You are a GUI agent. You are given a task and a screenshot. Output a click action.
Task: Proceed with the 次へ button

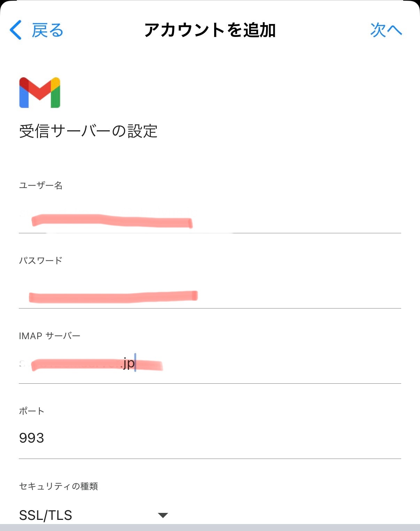coord(386,30)
